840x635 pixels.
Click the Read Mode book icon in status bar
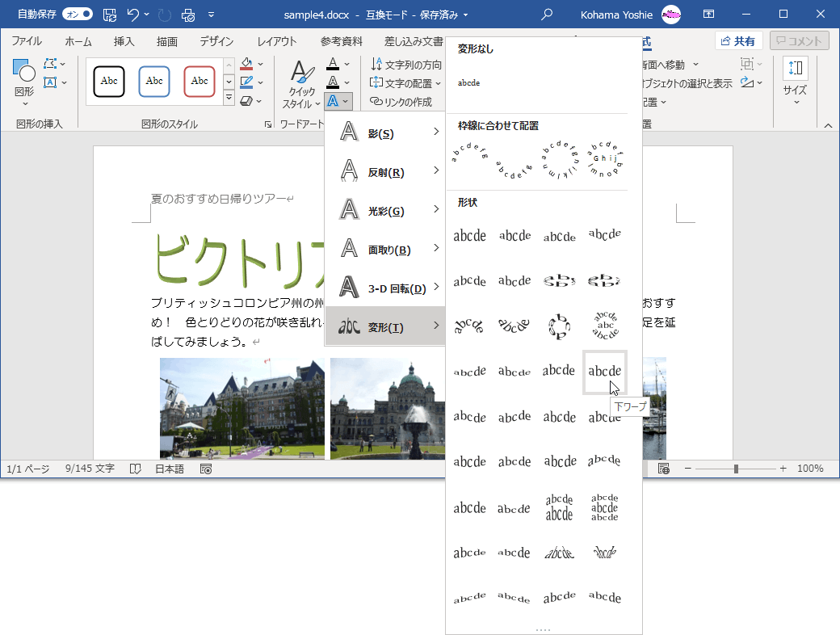(136, 469)
